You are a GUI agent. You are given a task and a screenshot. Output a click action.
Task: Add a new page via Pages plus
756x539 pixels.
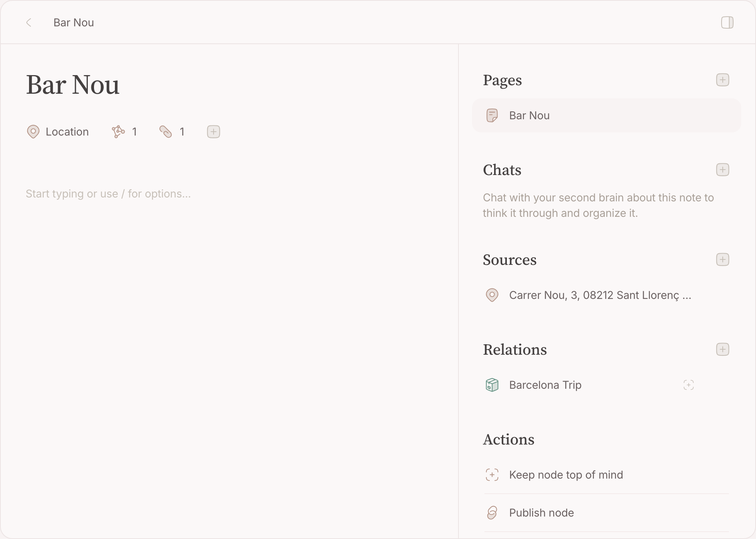(722, 80)
